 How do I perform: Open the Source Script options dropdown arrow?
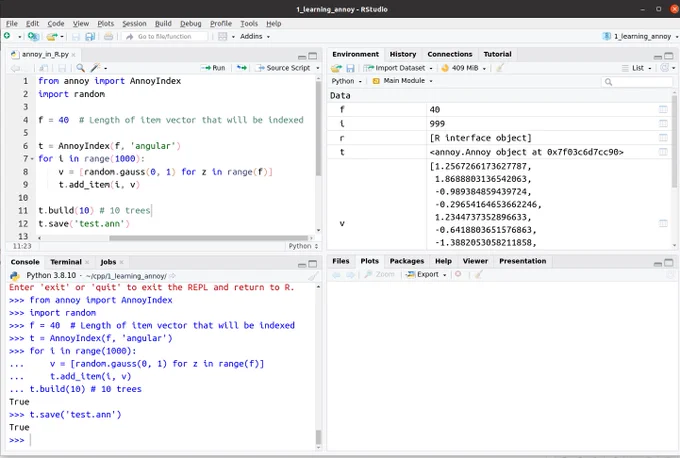point(318,68)
